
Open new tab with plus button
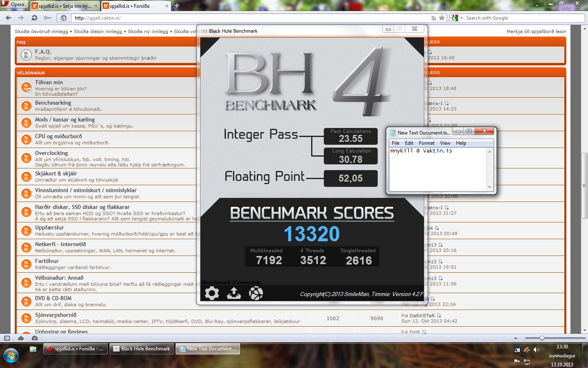[177, 6]
